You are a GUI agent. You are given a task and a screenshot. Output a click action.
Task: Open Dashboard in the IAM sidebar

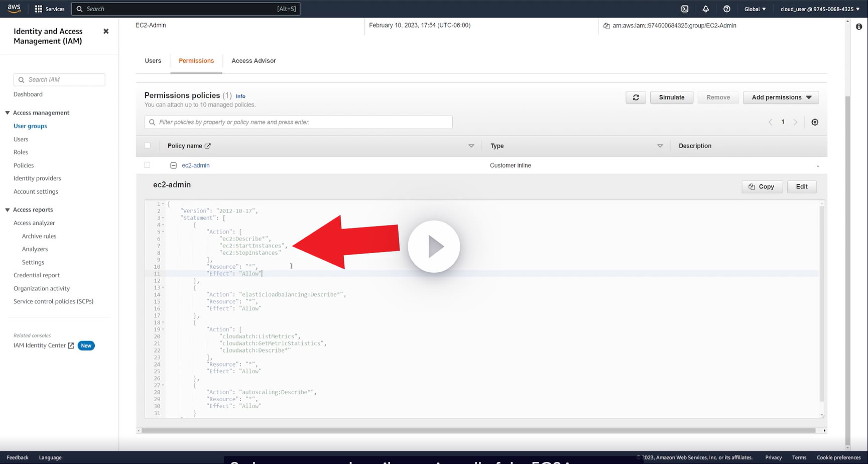28,94
